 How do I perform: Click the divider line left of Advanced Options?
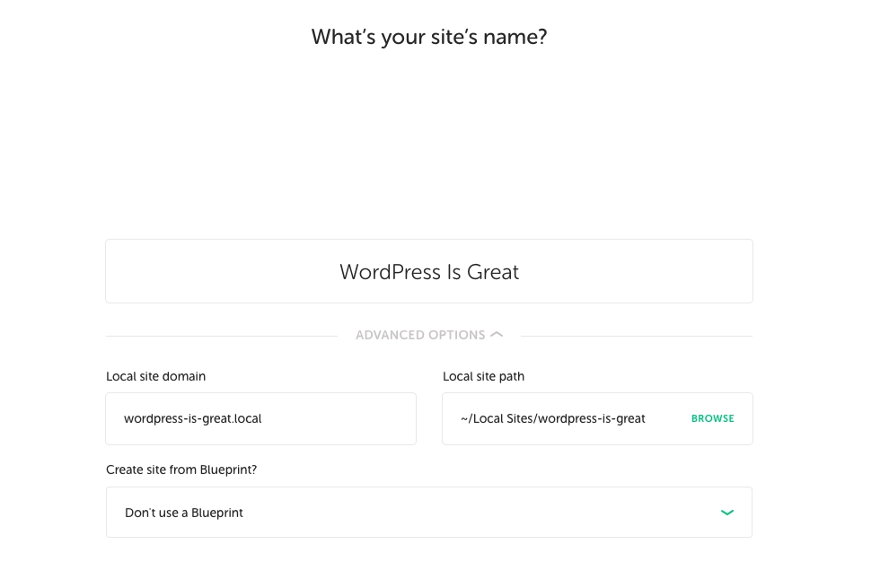[x=222, y=337]
